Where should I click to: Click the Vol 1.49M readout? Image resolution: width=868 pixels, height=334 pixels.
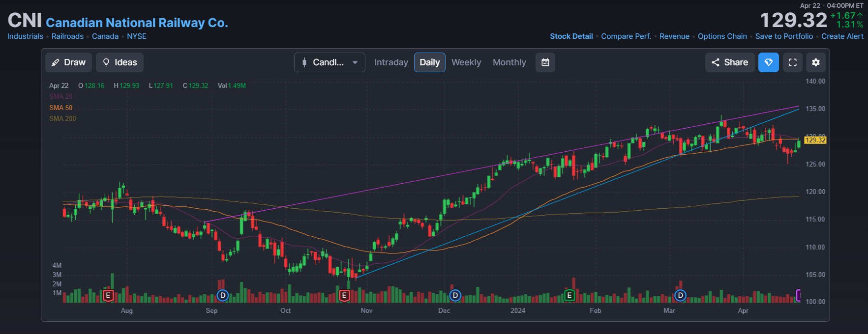tap(232, 85)
